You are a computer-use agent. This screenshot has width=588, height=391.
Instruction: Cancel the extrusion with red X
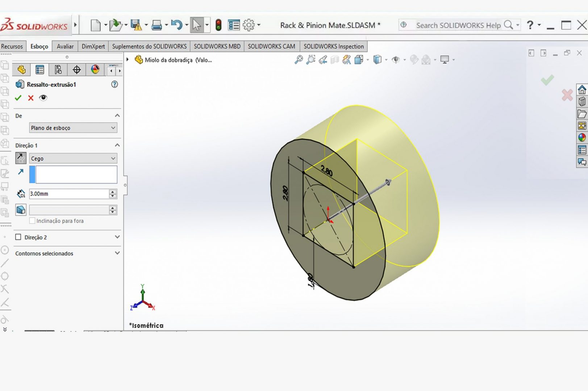click(31, 98)
